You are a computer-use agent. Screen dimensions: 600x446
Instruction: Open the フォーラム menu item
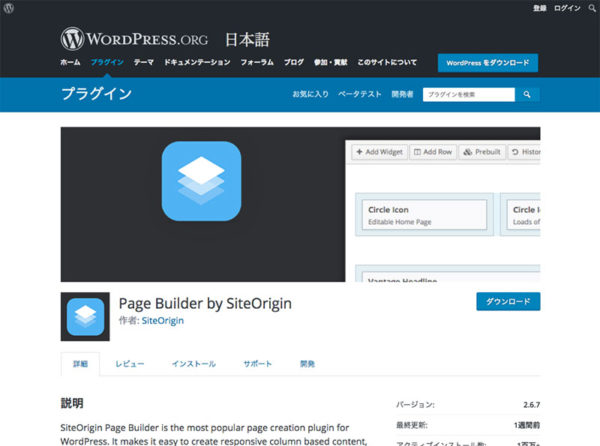click(257, 62)
